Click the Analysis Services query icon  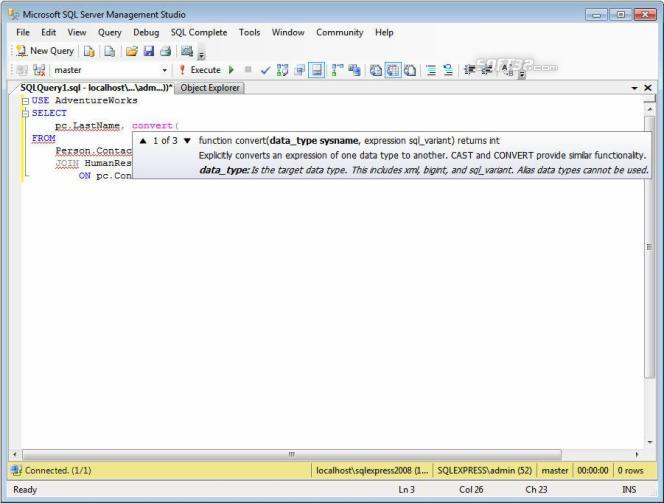click(x=110, y=51)
